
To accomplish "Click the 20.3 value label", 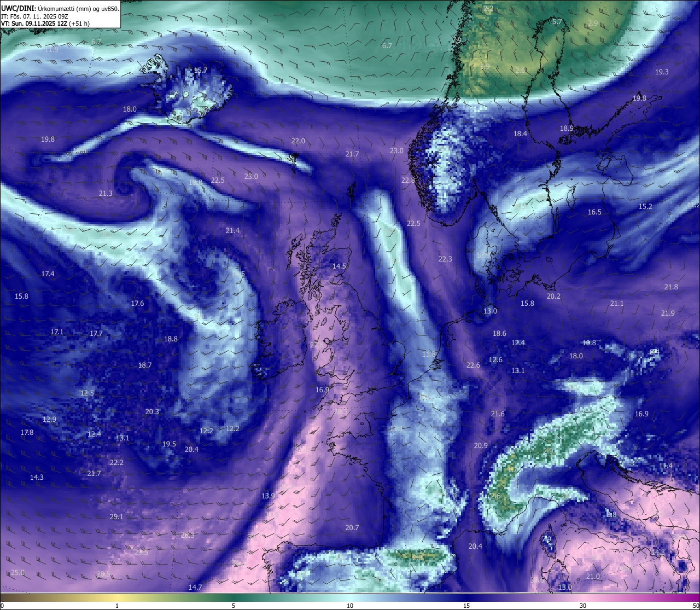I will tap(152, 411).
